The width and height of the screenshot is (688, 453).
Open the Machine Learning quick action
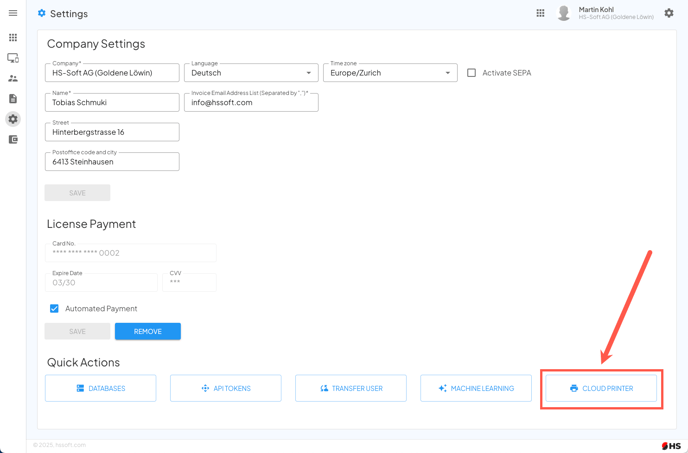(476, 388)
